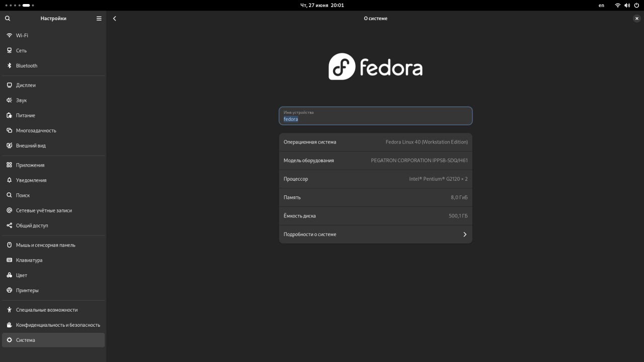Click the search magnifier icon in Settings header

(8, 18)
